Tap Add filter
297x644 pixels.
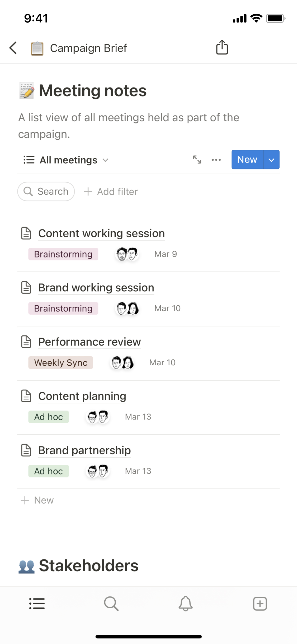(x=111, y=192)
